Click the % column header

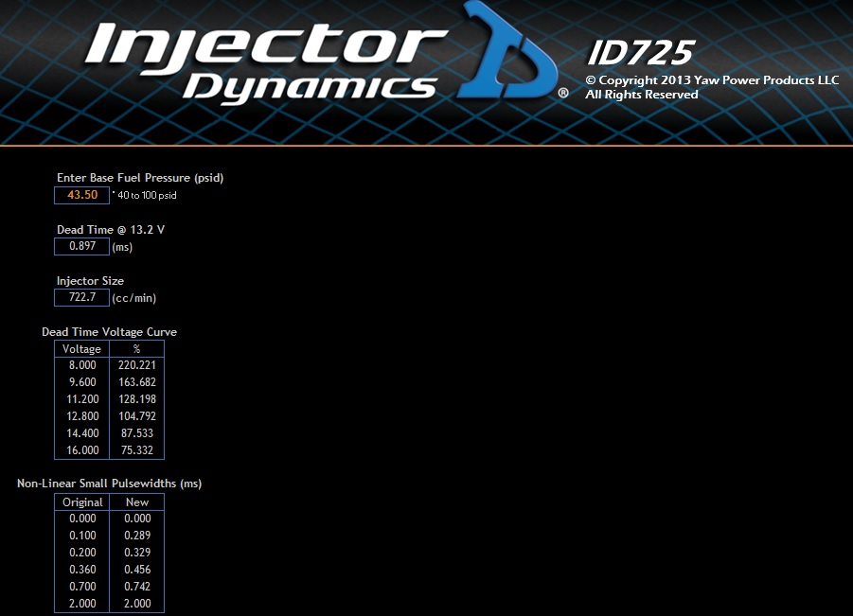pos(136,349)
